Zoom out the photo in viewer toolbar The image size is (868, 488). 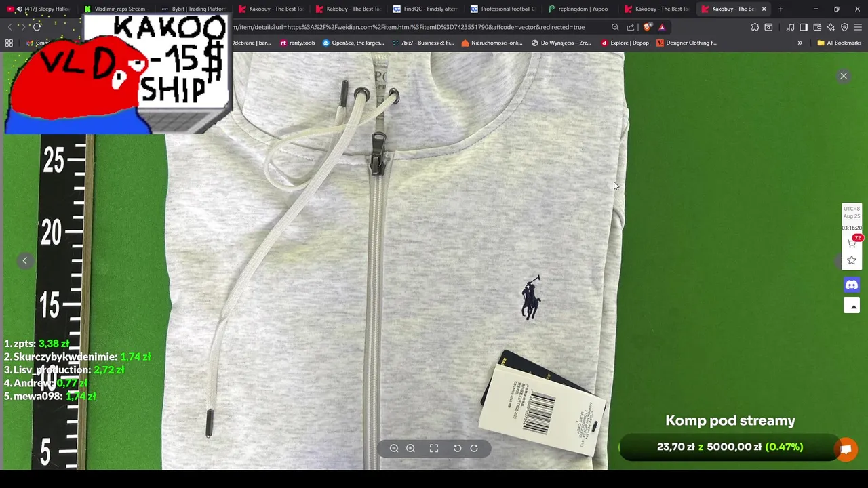click(394, 448)
